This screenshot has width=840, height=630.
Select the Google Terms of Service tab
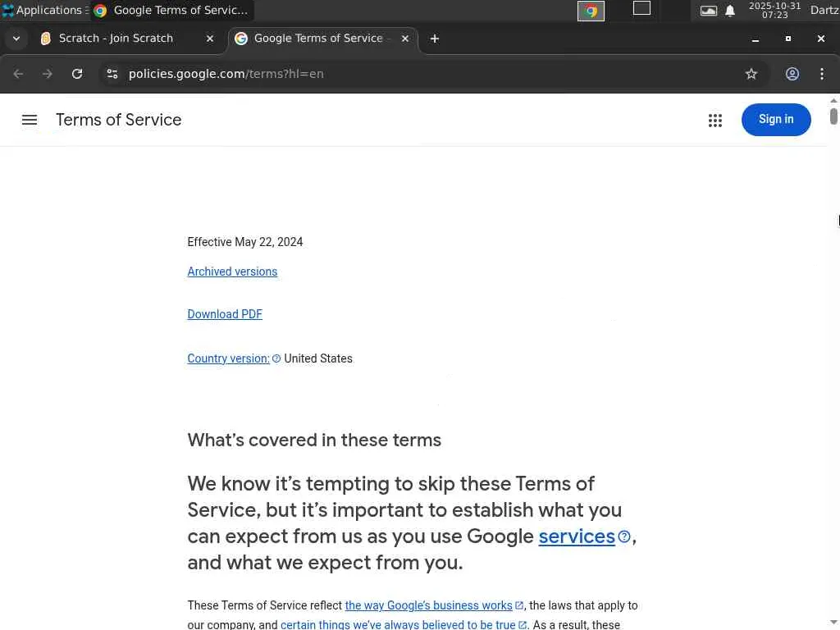click(x=317, y=39)
